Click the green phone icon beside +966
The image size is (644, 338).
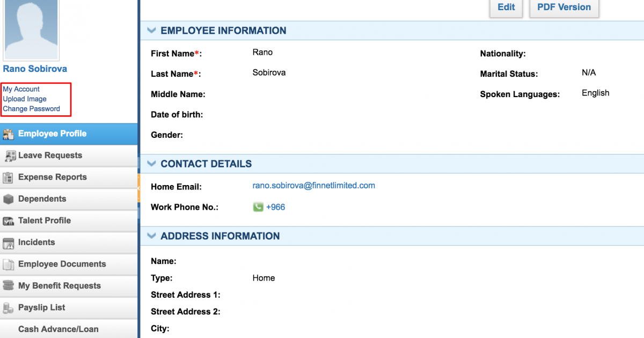click(258, 207)
